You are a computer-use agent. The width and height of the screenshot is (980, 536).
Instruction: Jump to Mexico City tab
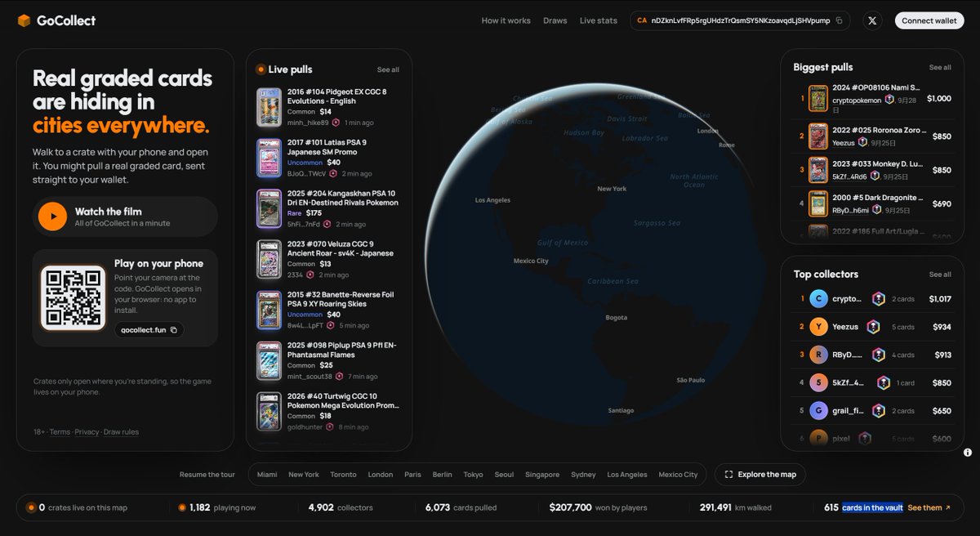[x=678, y=475]
